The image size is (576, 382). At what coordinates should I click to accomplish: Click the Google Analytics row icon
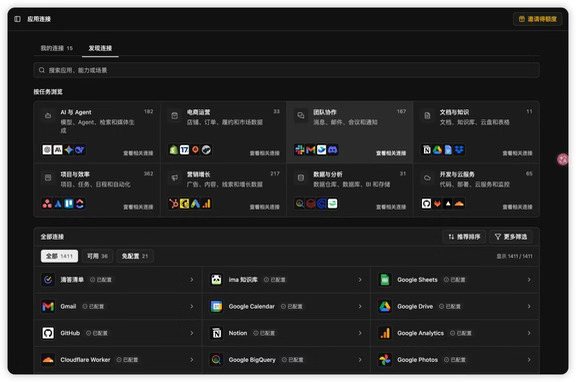[x=385, y=333]
